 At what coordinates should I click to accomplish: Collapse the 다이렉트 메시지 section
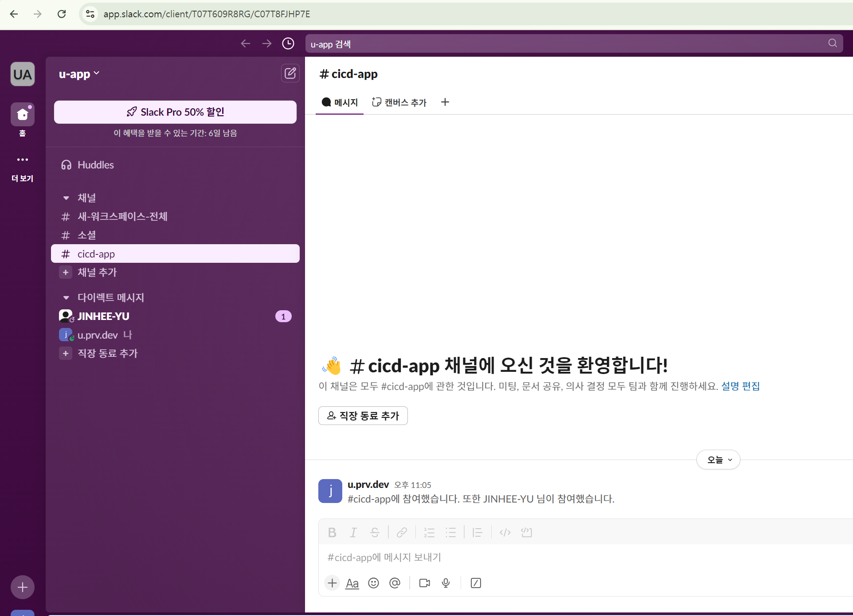click(x=66, y=297)
